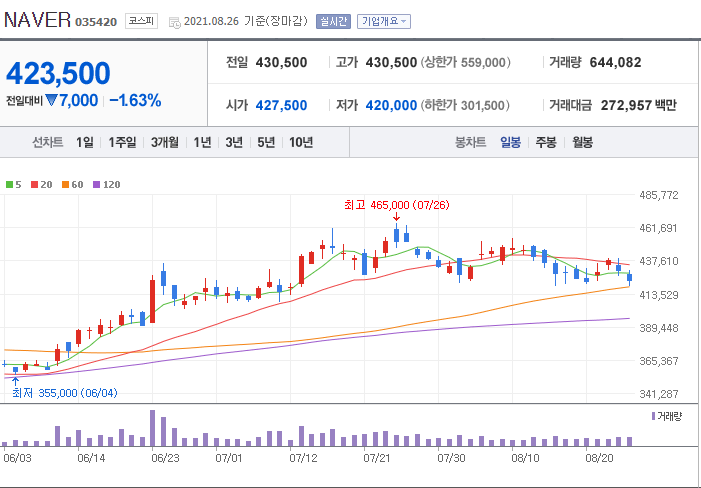Click the green 5-day moving average swatch
The image size is (701, 488).
click(9, 185)
